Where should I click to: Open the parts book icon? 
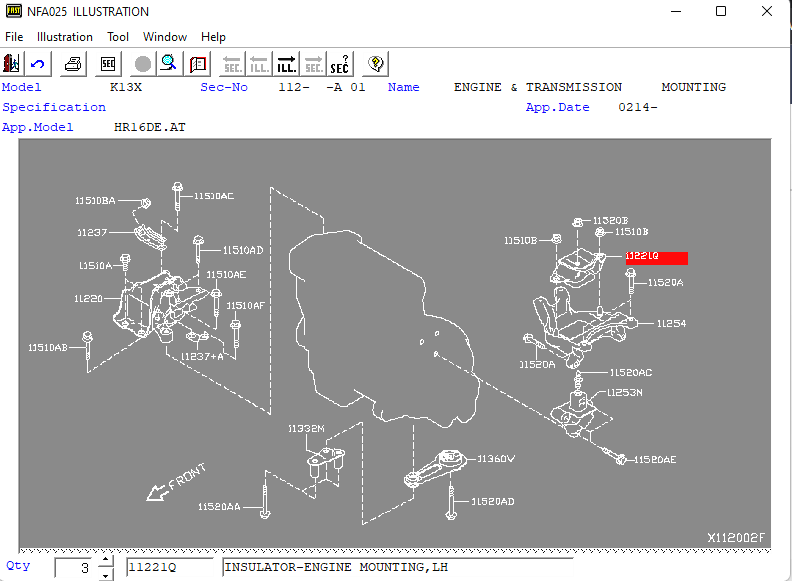(x=197, y=64)
